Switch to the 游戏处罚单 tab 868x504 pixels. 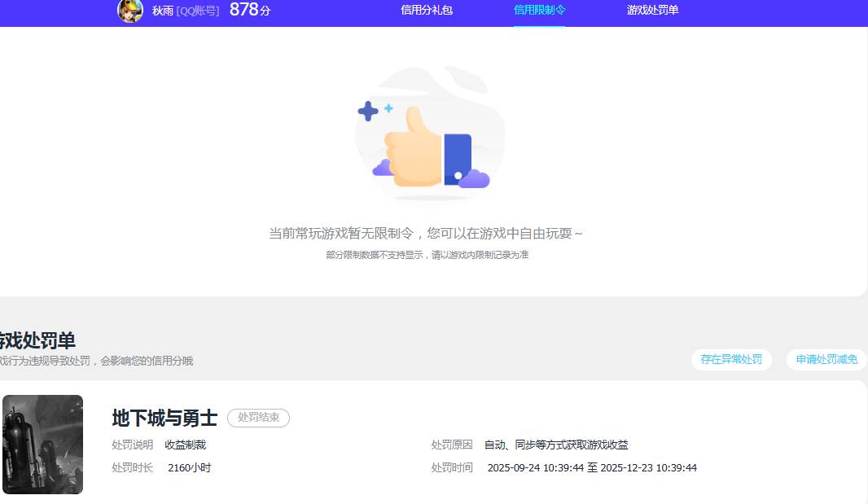pyautogui.click(x=651, y=11)
